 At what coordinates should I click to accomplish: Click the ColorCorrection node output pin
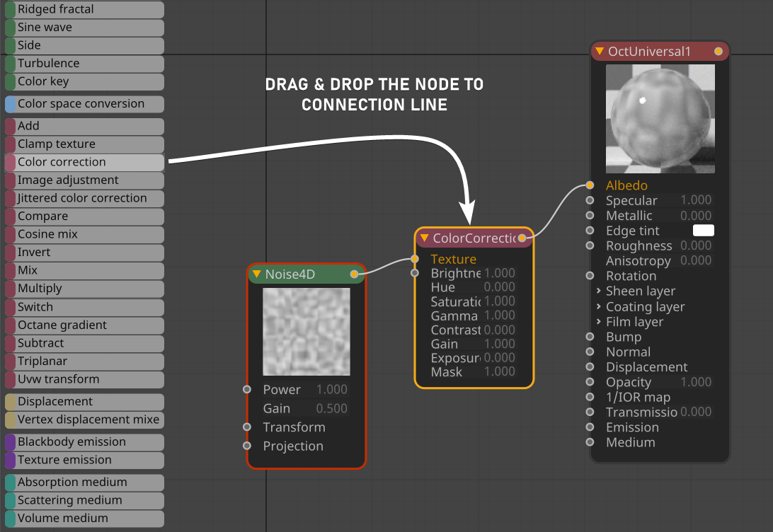click(x=522, y=238)
